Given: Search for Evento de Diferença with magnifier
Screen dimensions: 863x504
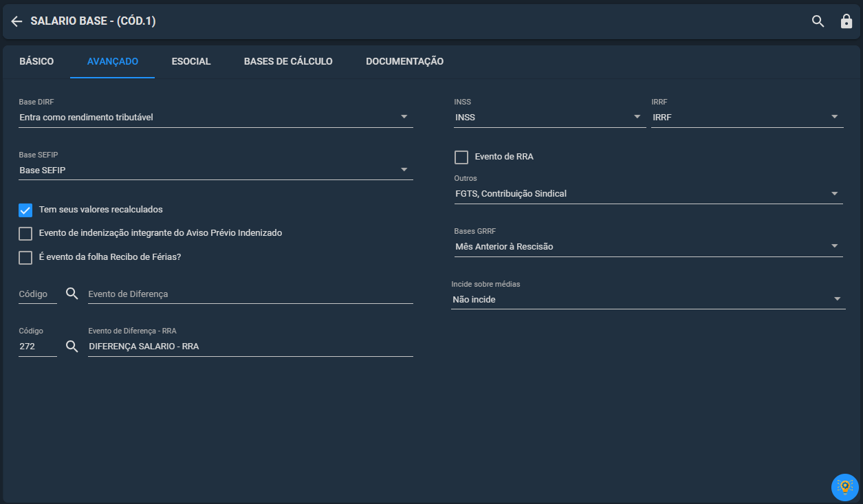Looking at the screenshot, I should 72,294.
